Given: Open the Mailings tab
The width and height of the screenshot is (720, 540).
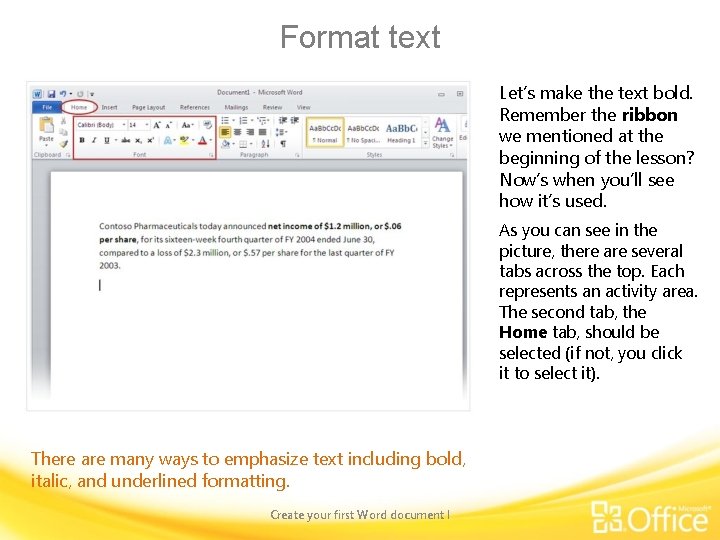Looking at the screenshot, I should pos(236,107).
